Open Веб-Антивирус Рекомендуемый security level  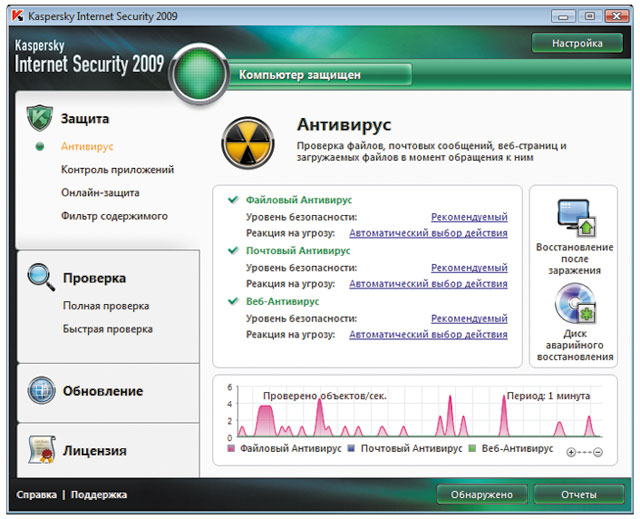[469, 318]
